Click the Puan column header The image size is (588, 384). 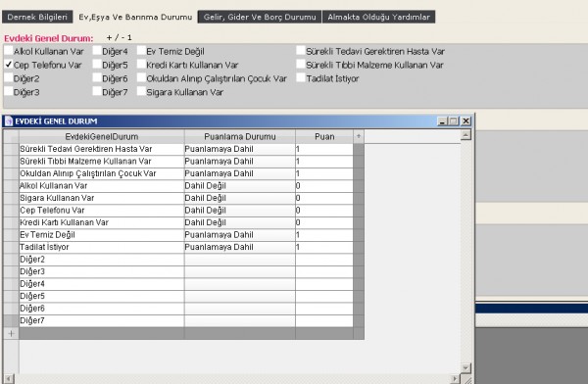[x=324, y=136]
